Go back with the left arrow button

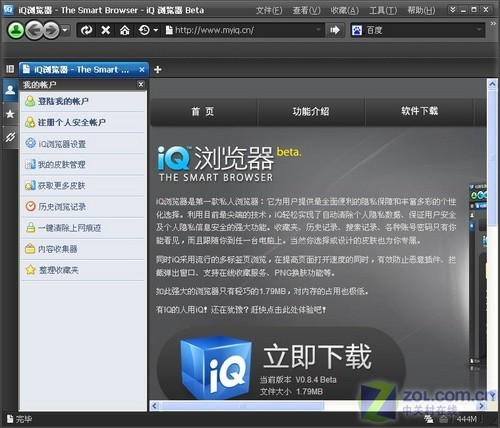pos(33,30)
